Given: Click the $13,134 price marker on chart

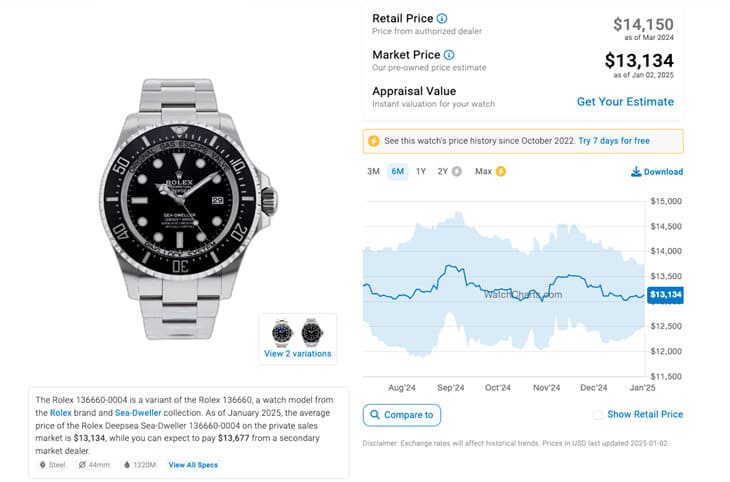Looking at the screenshot, I should (x=665, y=295).
